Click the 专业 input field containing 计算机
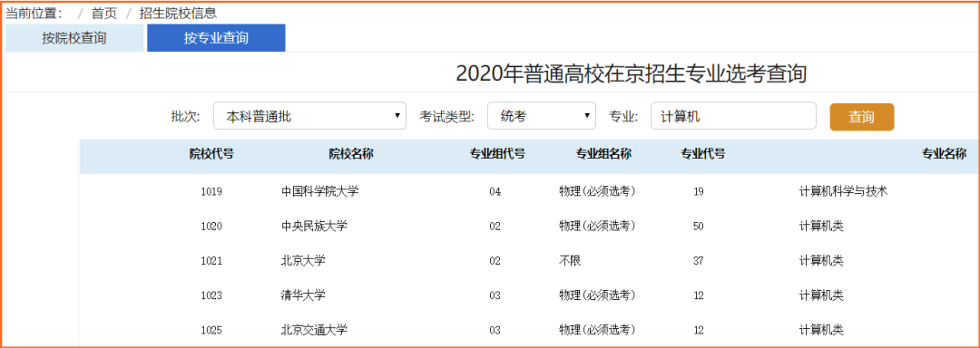The width and height of the screenshot is (980, 348). [733, 116]
